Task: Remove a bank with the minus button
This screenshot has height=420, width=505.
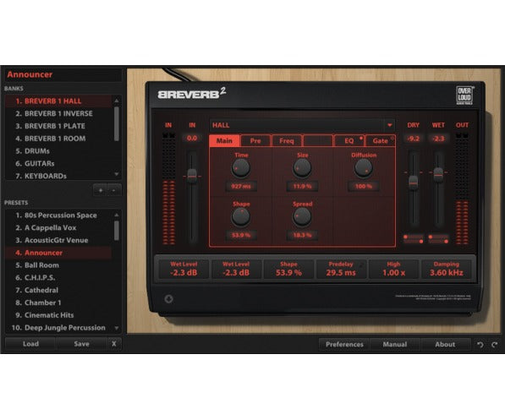Action: 113,190
